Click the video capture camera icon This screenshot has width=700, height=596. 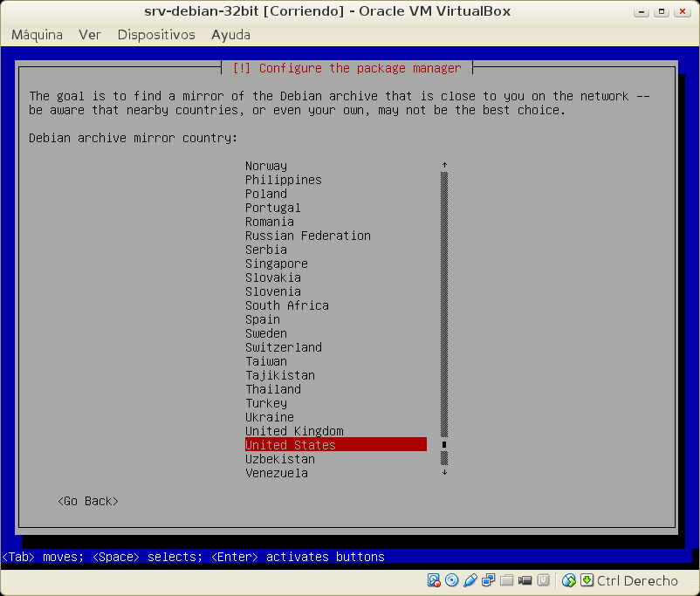tap(525, 580)
